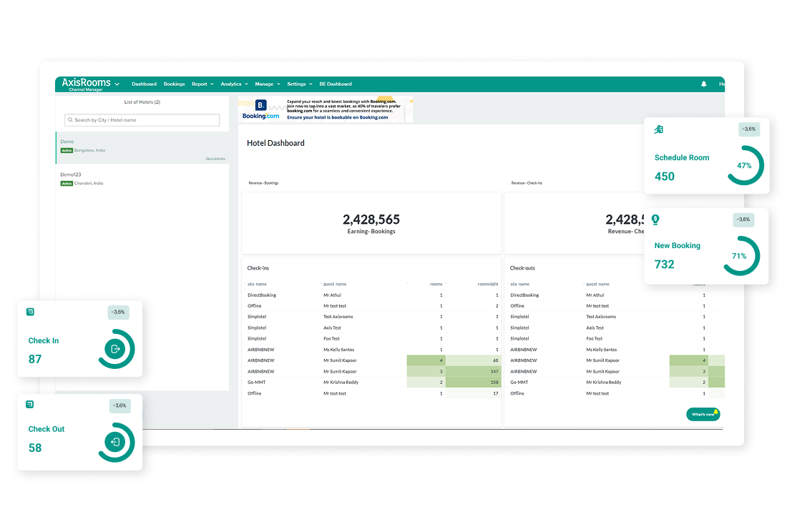Open the Manage dropdown menu
Viewport: 787px width, 532px height.
(x=268, y=84)
